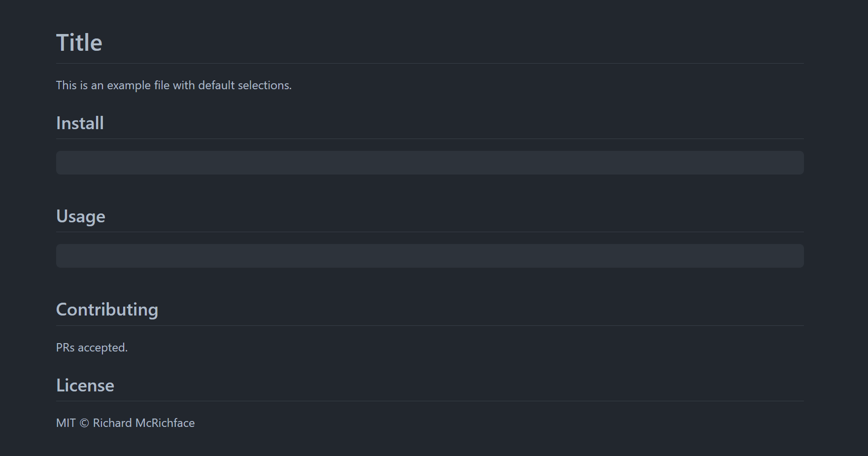Click the surname 'McRichface' in License line

point(165,423)
